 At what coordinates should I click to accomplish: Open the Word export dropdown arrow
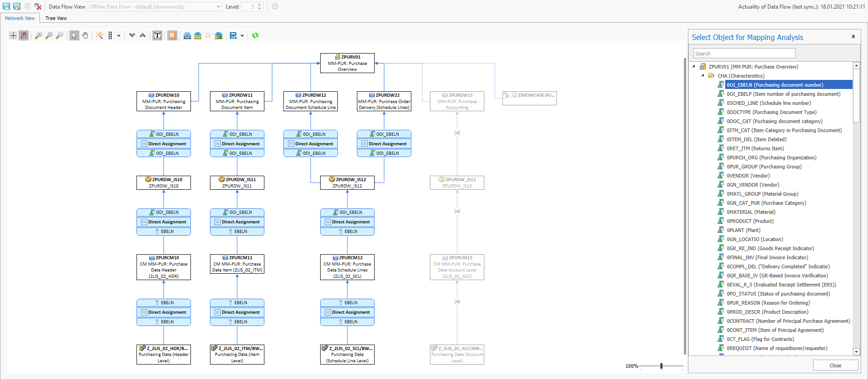(242, 36)
